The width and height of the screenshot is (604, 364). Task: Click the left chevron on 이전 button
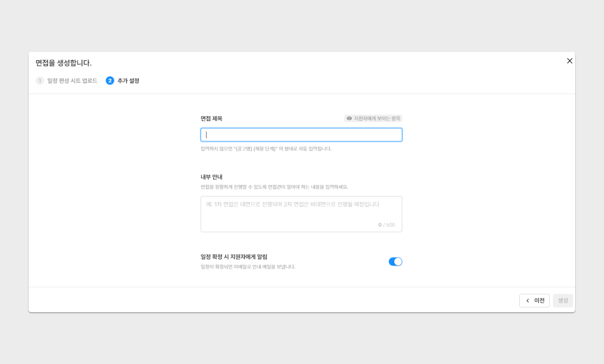[x=528, y=300]
